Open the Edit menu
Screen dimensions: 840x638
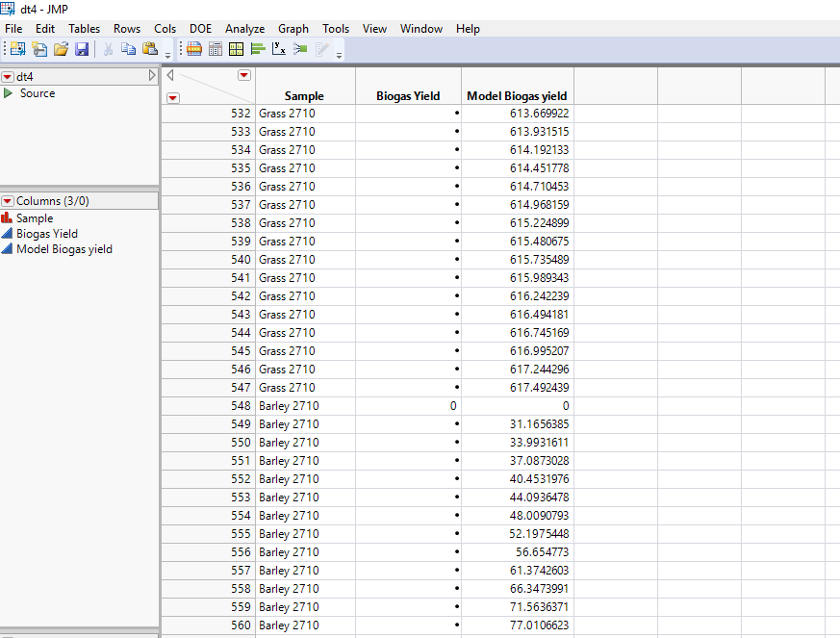pos(45,29)
